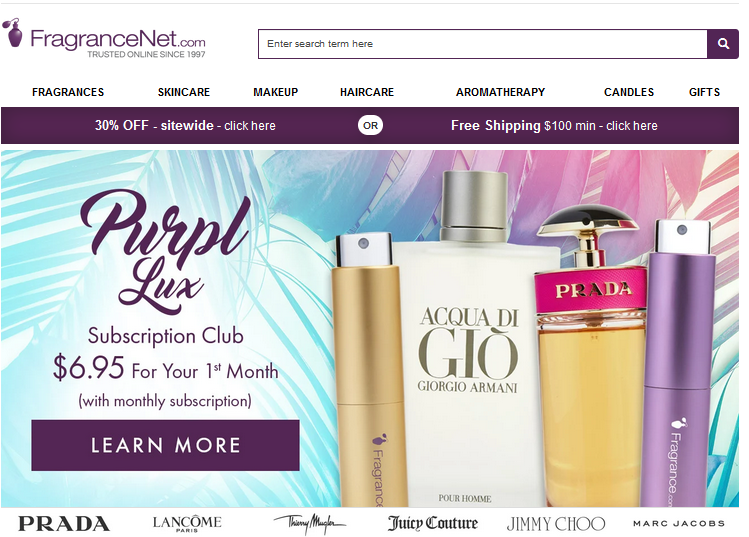Open the Fragrances menu
Screen dimensions: 749x537
click(68, 92)
